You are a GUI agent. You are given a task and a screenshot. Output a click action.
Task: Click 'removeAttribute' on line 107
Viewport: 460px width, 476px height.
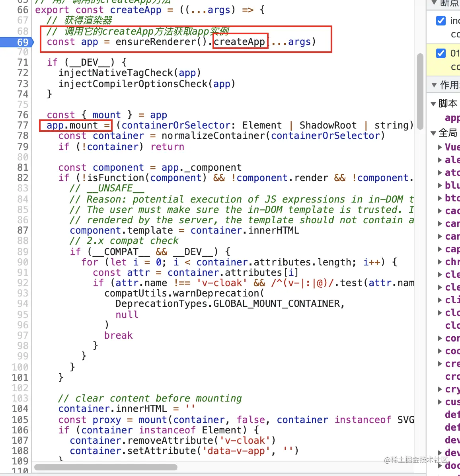pos(171,440)
